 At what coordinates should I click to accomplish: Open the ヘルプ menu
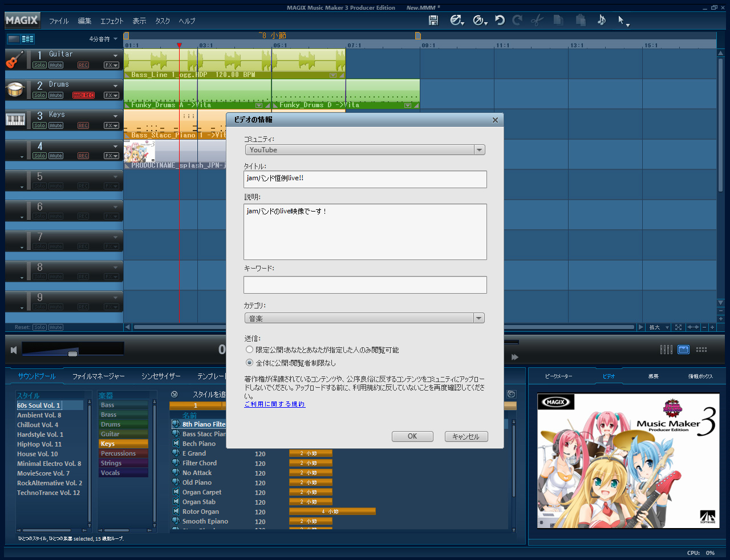point(187,21)
